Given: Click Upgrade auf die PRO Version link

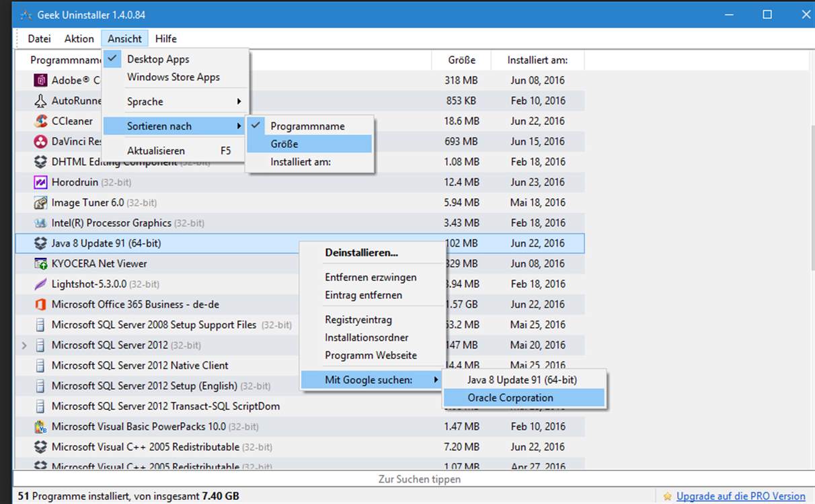Looking at the screenshot, I should pos(740,497).
